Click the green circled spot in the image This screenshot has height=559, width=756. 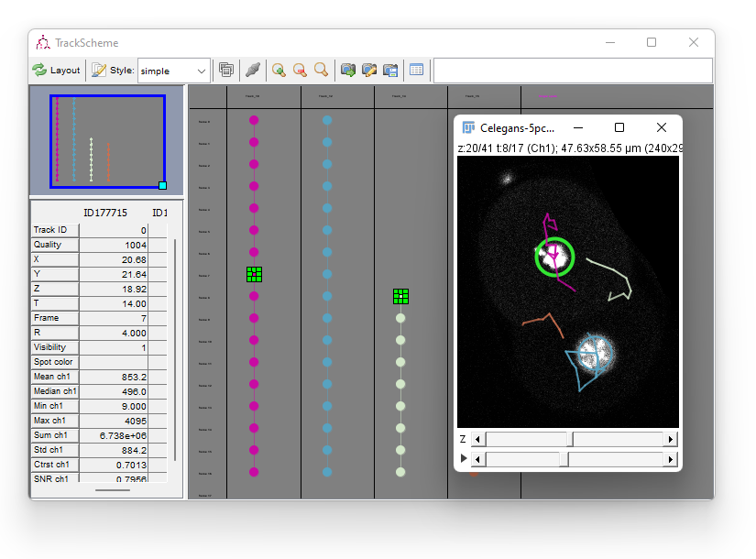554,258
